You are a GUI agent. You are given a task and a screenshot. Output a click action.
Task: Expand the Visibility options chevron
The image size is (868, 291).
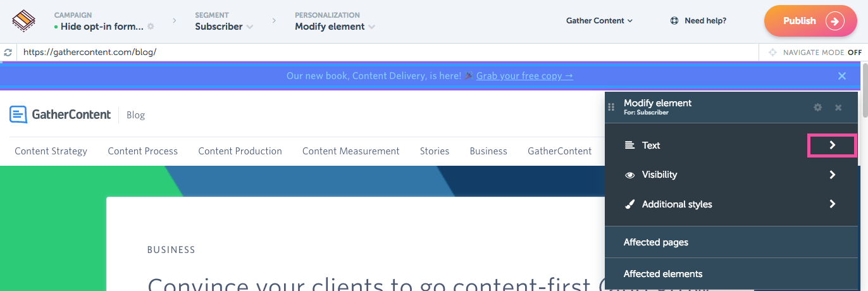point(833,175)
